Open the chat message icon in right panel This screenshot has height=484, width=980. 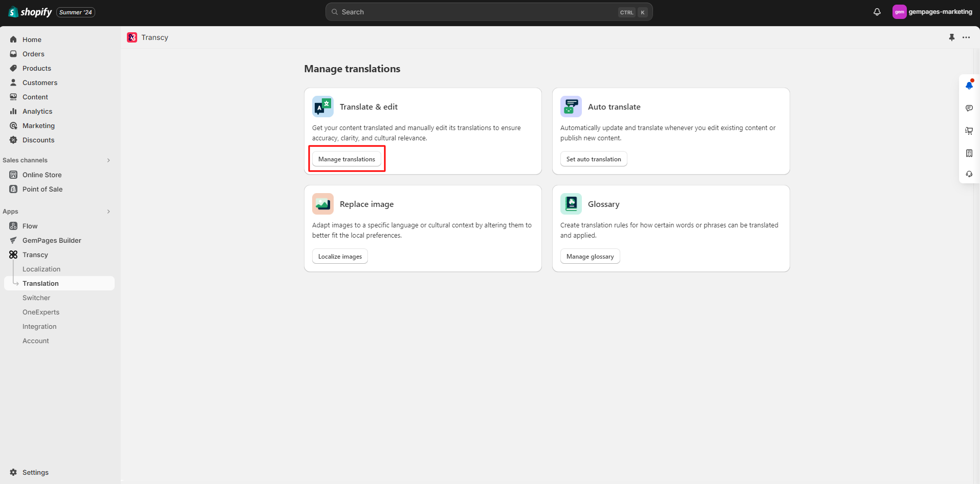(x=969, y=108)
